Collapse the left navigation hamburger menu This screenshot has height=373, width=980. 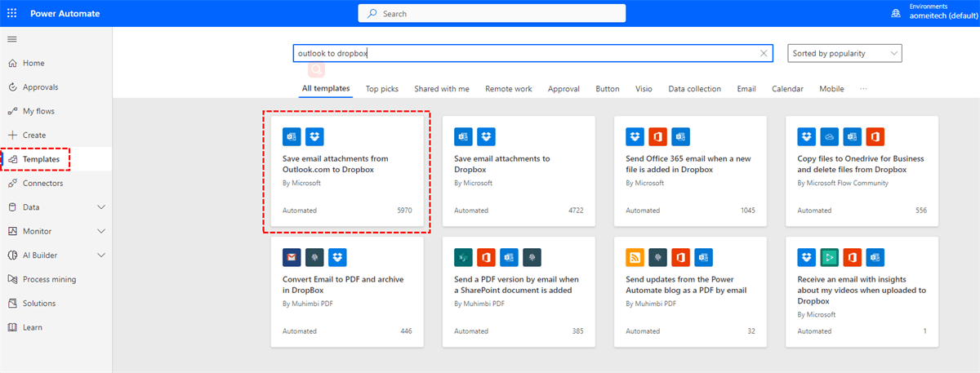click(x=11, y=39)
